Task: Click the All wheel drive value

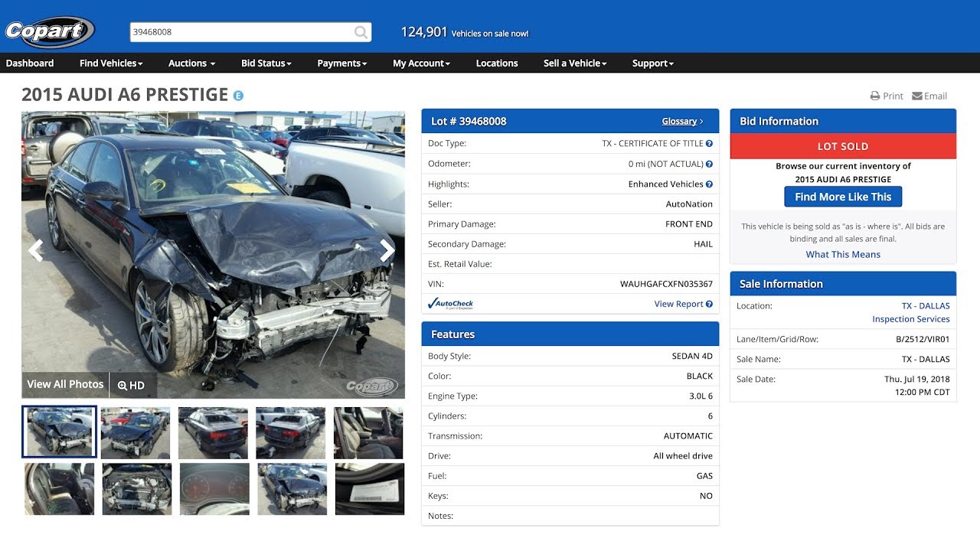Action: pyautogui.click(x=683, y=456)
